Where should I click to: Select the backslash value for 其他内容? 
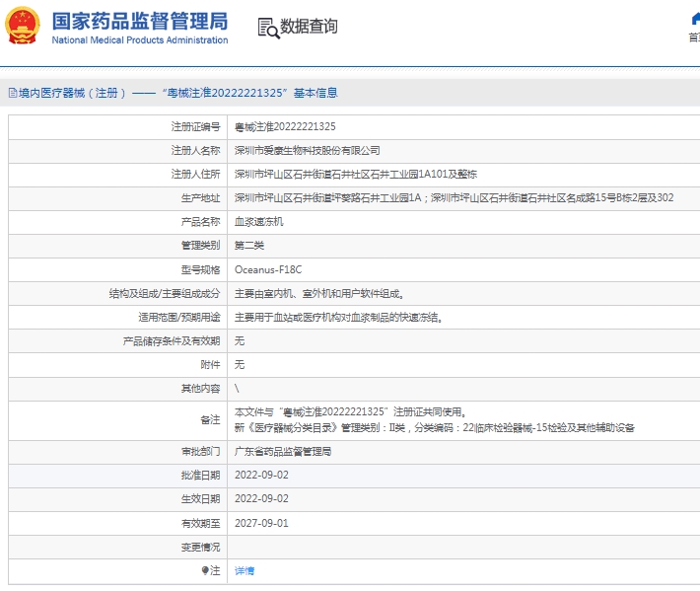237,388
